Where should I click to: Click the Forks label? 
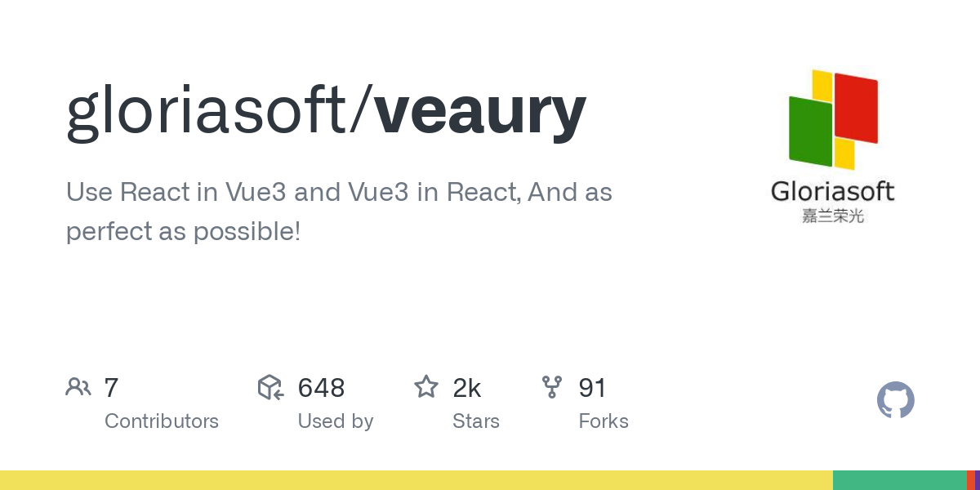[x=604, y=421]
